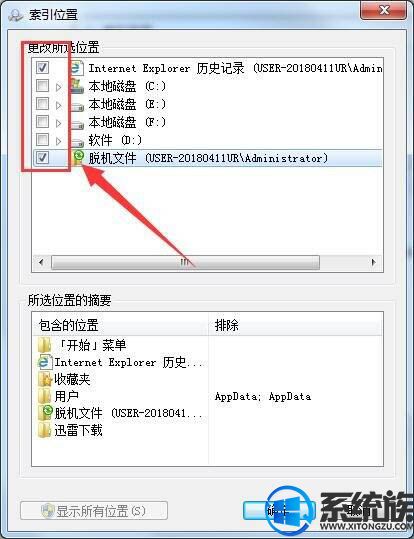Click the 收藏夹 star folder icon
This screenshot has height=539, width=414.
[45, 379]
